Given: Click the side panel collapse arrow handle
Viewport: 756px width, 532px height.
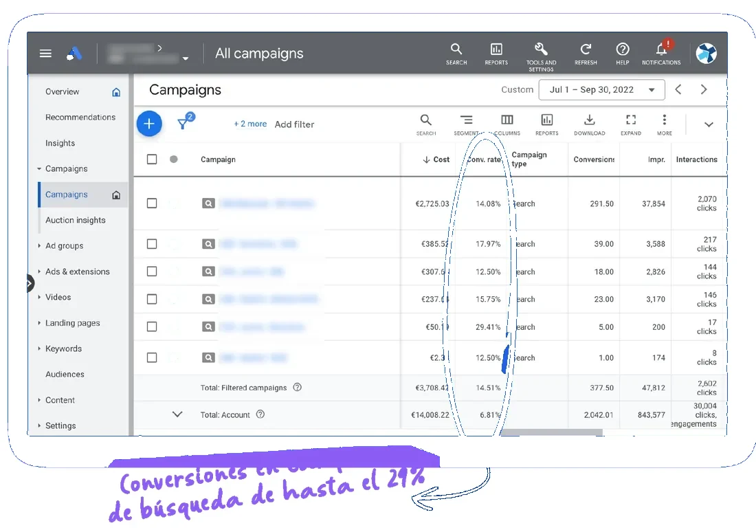Looking at the screenshot, I should tap(30, 283).
